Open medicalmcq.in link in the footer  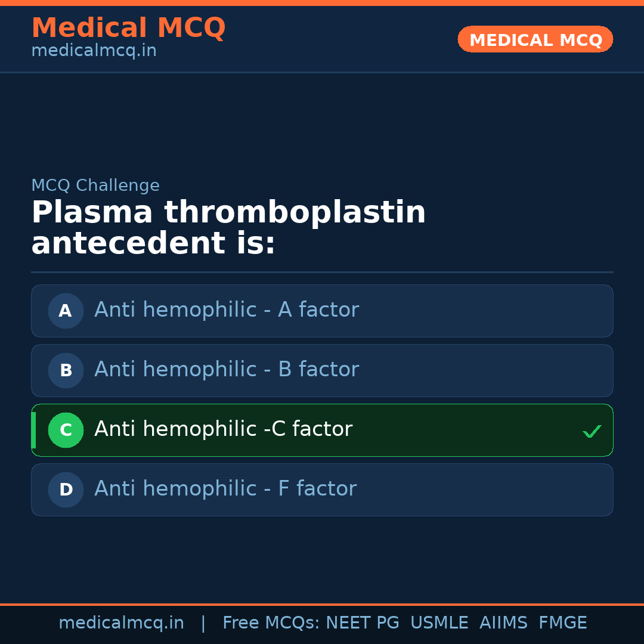(121, 623)
